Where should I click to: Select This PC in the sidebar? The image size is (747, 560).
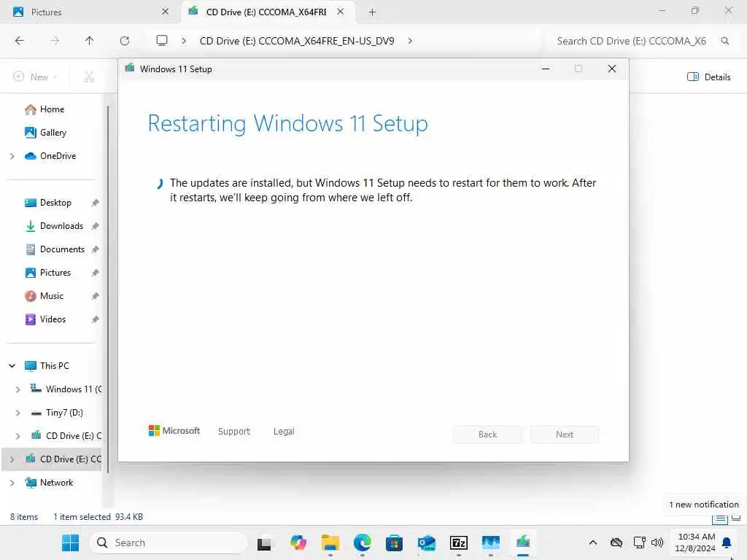pyautogui.click(x=47, y=366)
